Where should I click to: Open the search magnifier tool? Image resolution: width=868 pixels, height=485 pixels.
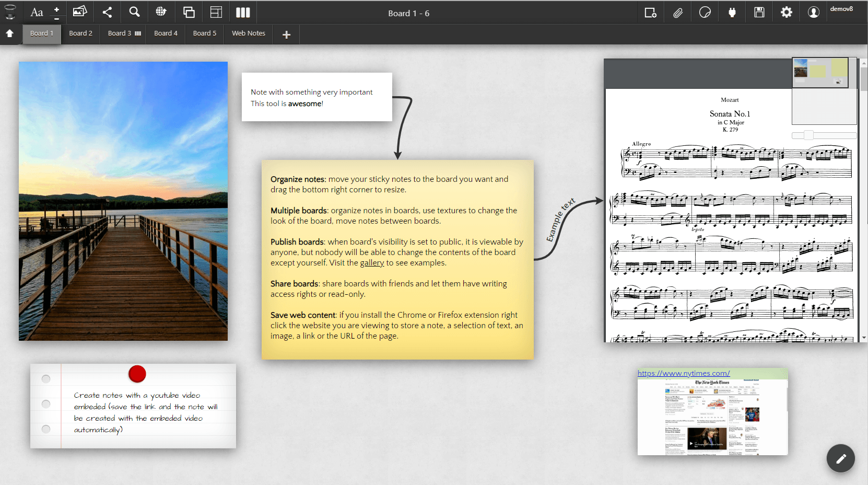click(134, 12)
